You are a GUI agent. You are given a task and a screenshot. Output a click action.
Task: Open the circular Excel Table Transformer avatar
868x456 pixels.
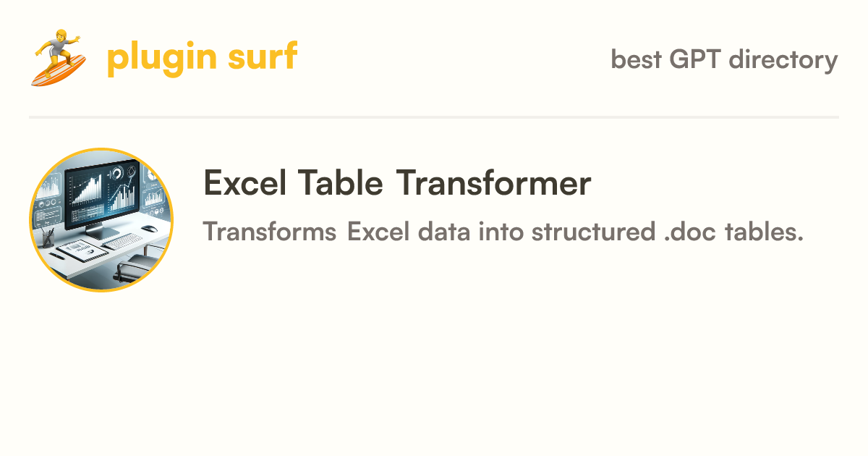pos(101,220)
